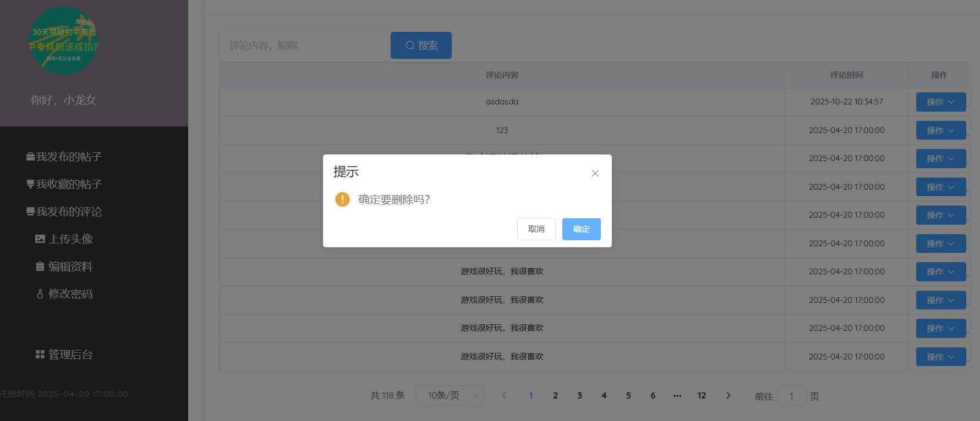Focus the 评论内容, 昵称 search field
The image size is (980, 421).
305,45
